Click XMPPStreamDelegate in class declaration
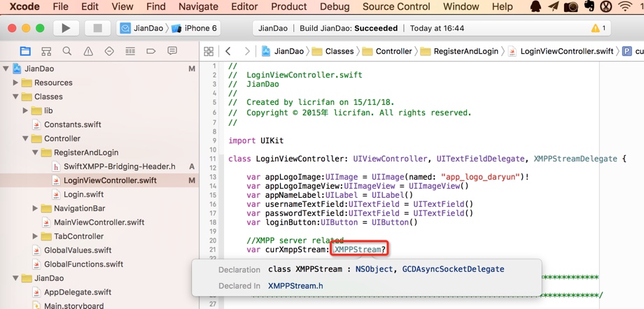The image size is (644, 309). 575,159
